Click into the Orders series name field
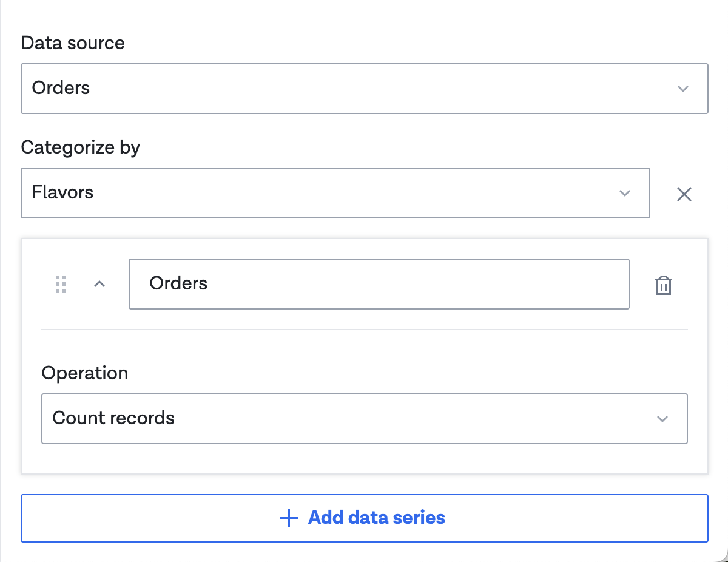728x562 pixels. pyautogui.click(x=379, y=284)
